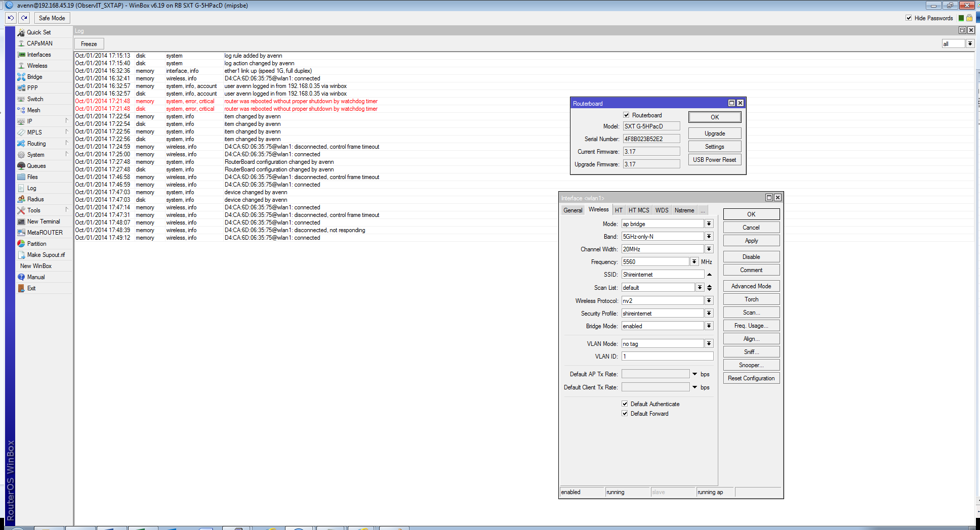Screen dimensions: 980x530
Task: Click the Redo arrow icon in toolbar
Action: pos(24,18)
